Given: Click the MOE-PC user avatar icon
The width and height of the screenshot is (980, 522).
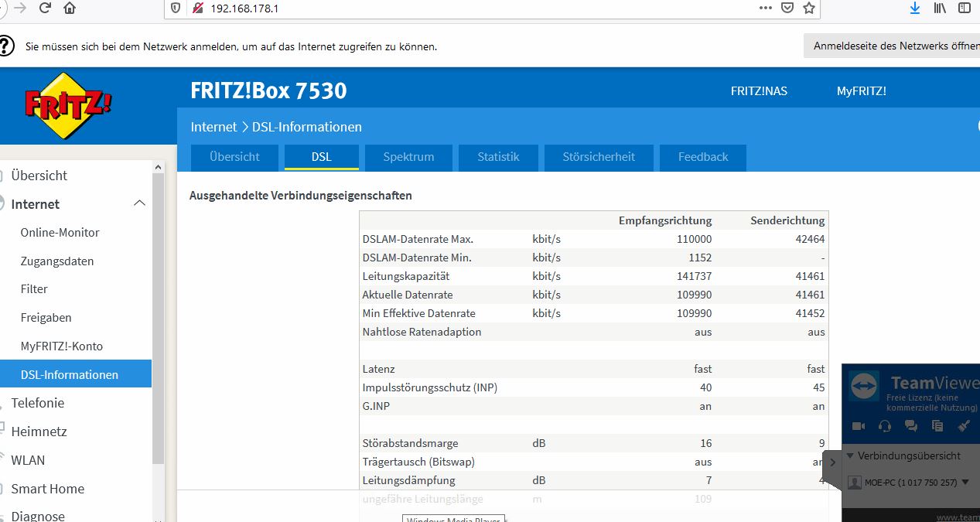Looking at the screenshot, I should coord(855,483).
